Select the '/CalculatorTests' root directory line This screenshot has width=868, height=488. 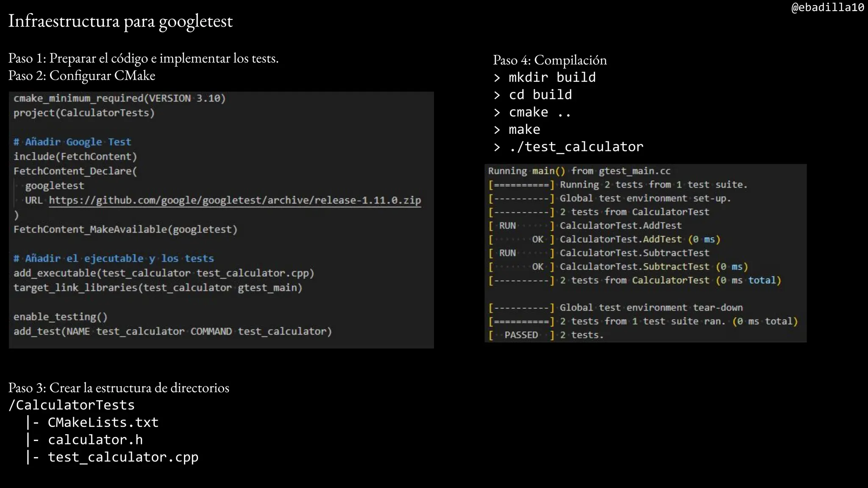point(72,405)
